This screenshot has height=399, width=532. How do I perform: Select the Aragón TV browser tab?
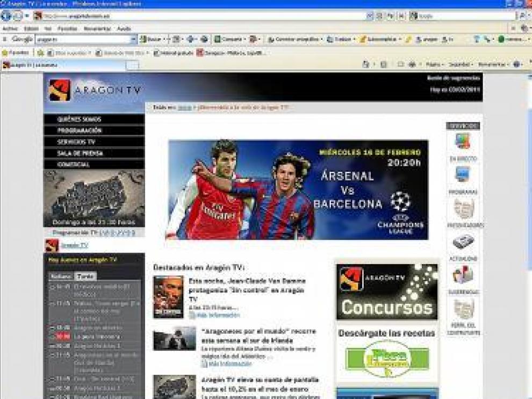(x=64, y=65)
